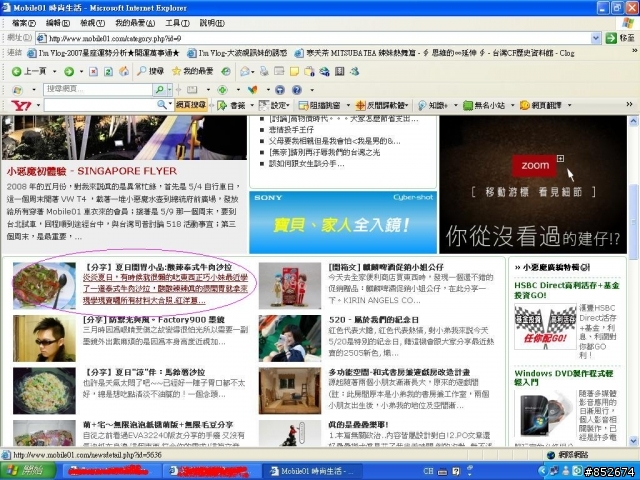Open the Factory900 墨鏡 article link
The height and width of the screenshot is (480, 640).
click(153, 320)
